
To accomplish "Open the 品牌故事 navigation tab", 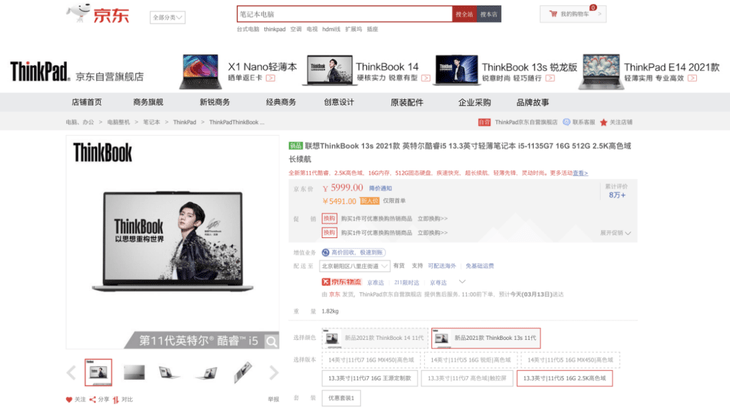I will (533, 102).
